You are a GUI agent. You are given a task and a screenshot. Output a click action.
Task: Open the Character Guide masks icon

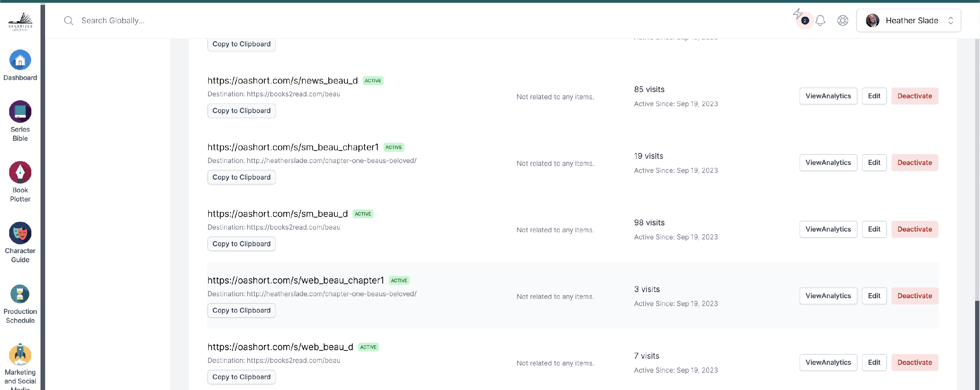click(20, 233)
